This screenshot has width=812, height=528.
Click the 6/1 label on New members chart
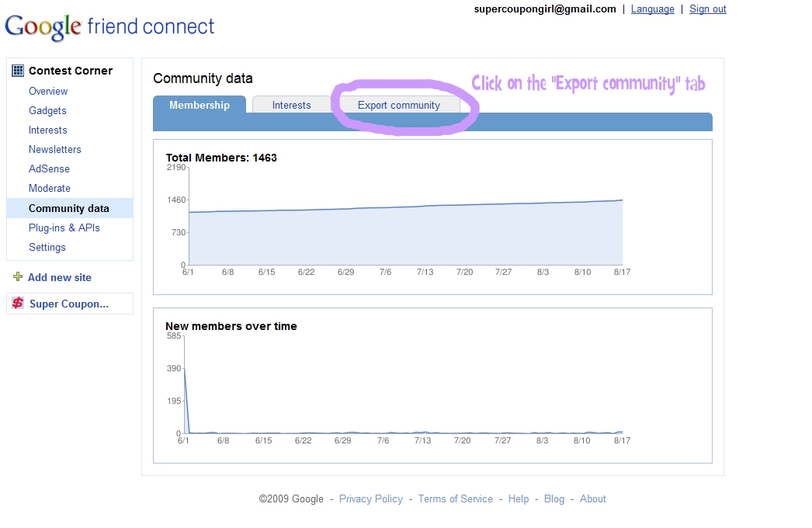point(183,440)
